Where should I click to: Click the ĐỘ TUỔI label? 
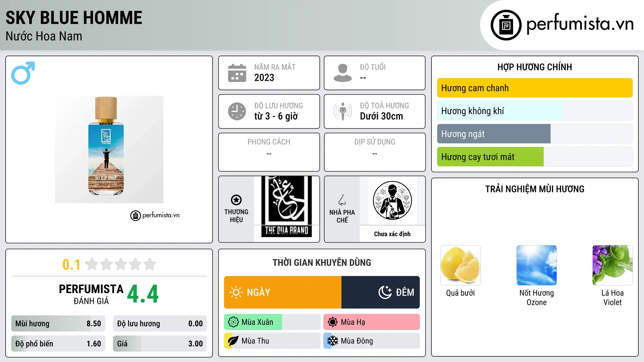coord(373,67)
